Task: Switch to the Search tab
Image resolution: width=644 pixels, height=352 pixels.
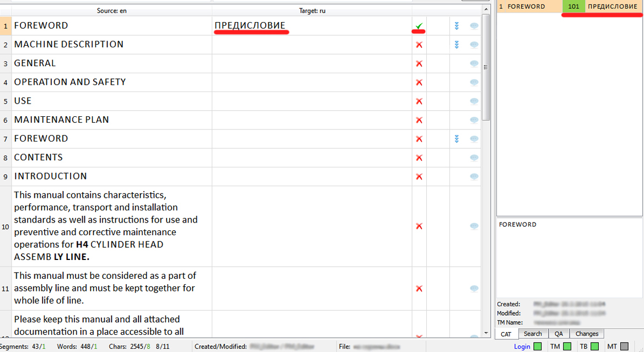Action: pyautogui.click(x=533, y=334)
